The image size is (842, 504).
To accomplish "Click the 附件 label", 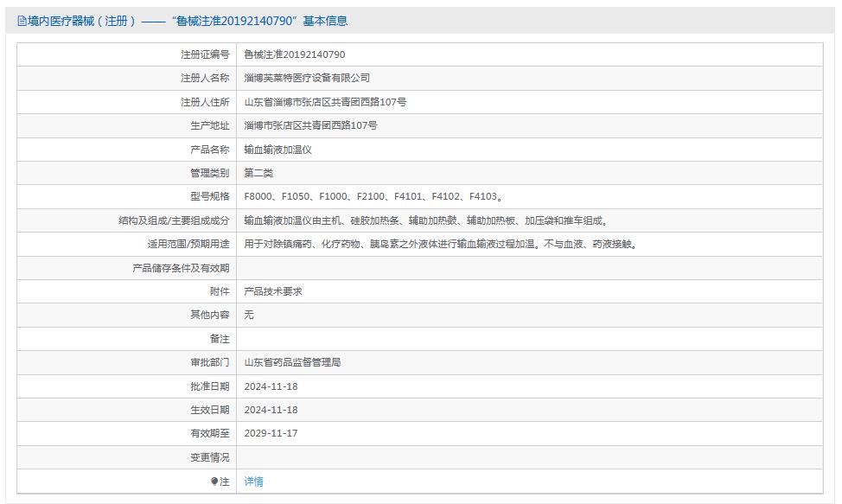I will [x=219, y=291].
